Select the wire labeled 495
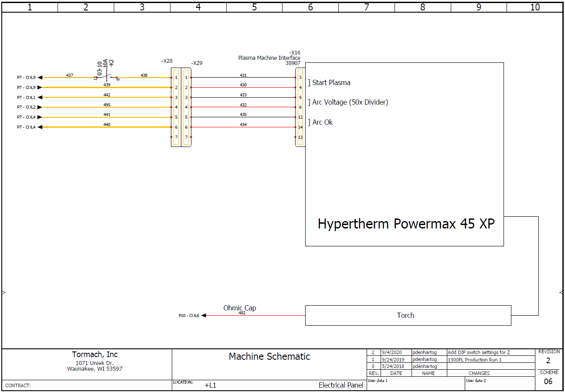This screenshot has height=392, width=565. pos(107,105)
